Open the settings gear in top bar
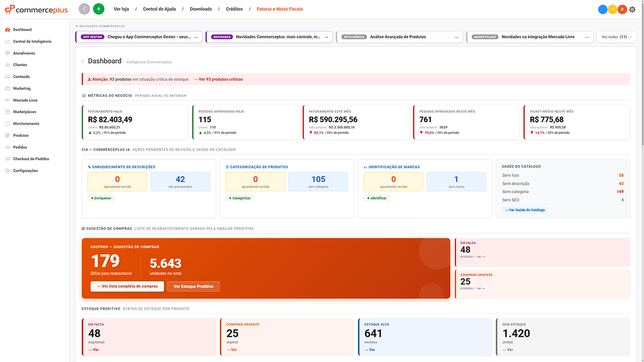Screen dimensions: 644x362 (632, 9)
